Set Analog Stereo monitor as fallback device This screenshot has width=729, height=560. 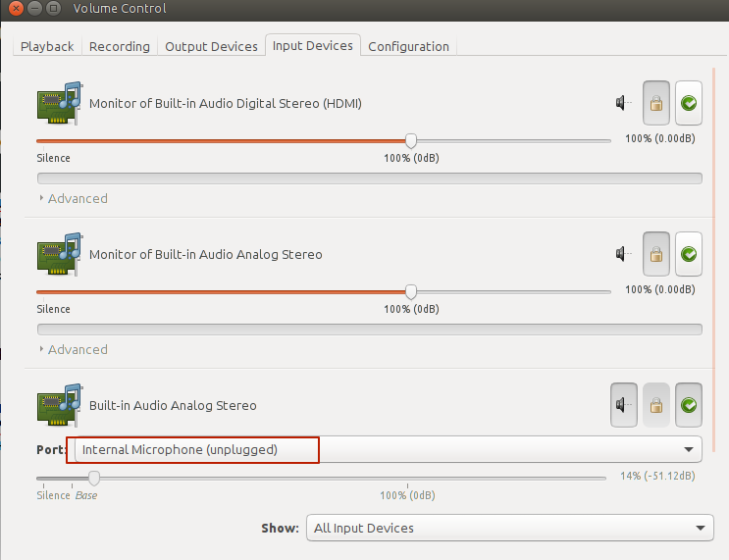(x=689, y=255)
